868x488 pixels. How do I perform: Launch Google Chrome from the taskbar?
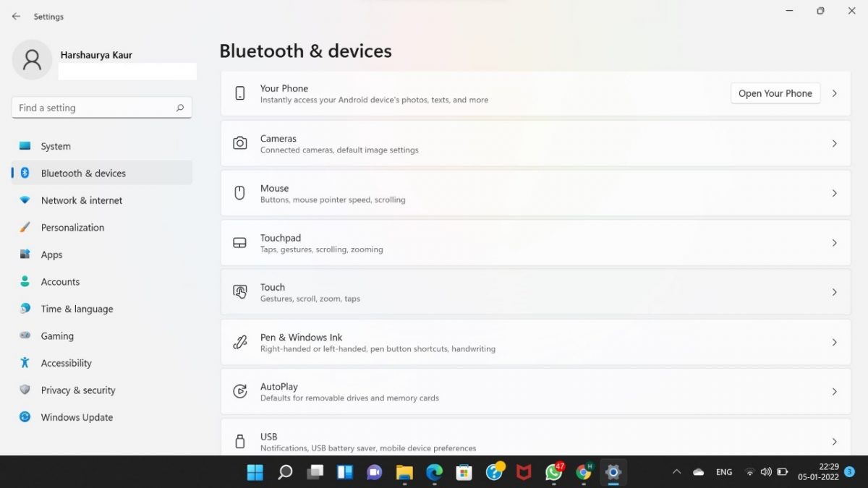point(583,472)
